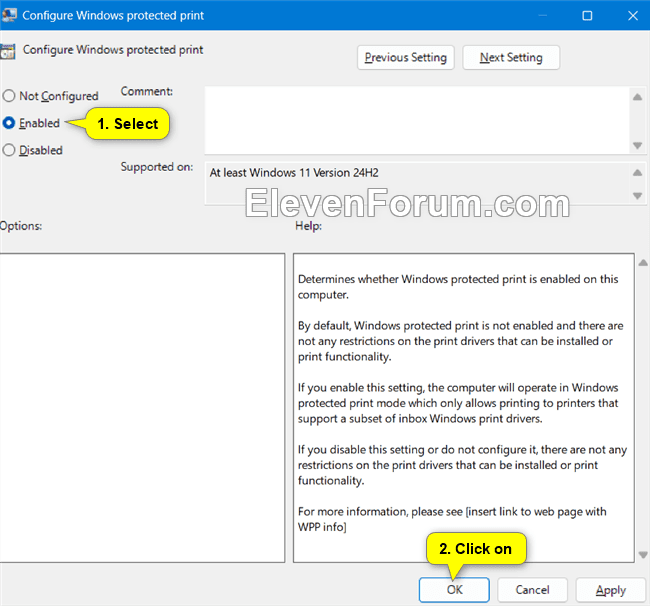Click the Cancel button
The image size is (650, 606).
(x=532, y=589)
